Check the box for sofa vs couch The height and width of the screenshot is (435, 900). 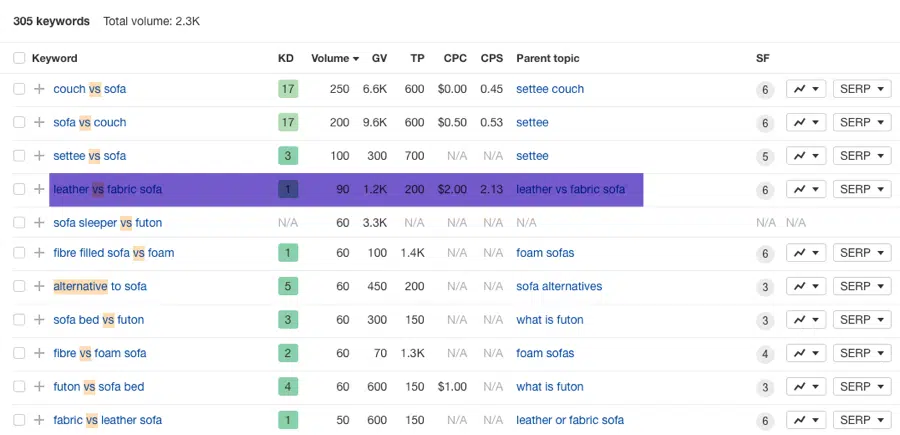pos(19,123)
